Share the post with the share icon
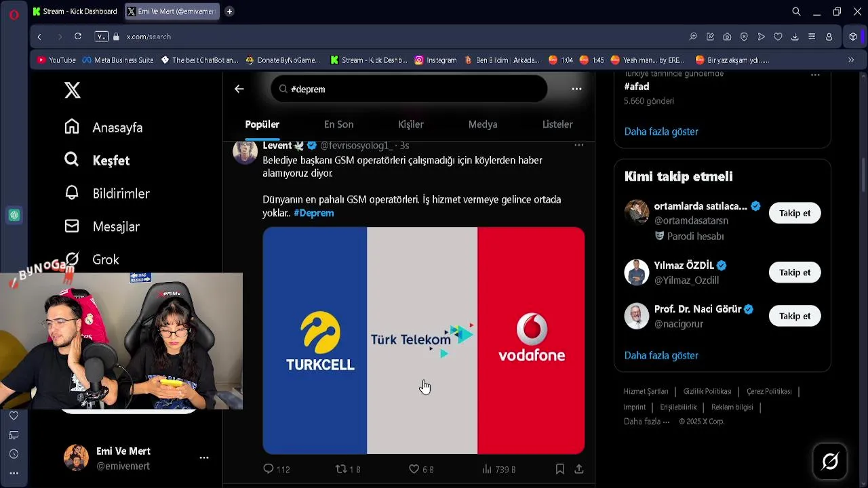The width and height of the screenshot is (868, 488). 579,469
